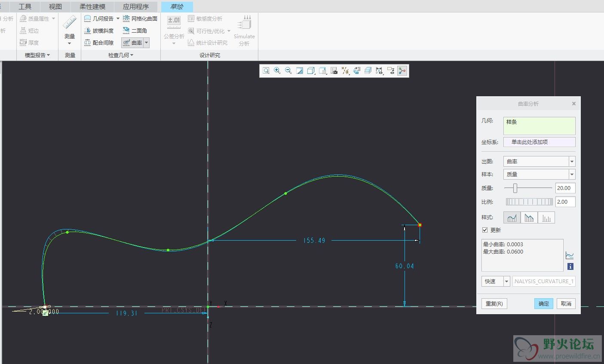Expand the 几何报告 dropdown arrow
Screen dimensions: 604x364
(x=118, y=18)
